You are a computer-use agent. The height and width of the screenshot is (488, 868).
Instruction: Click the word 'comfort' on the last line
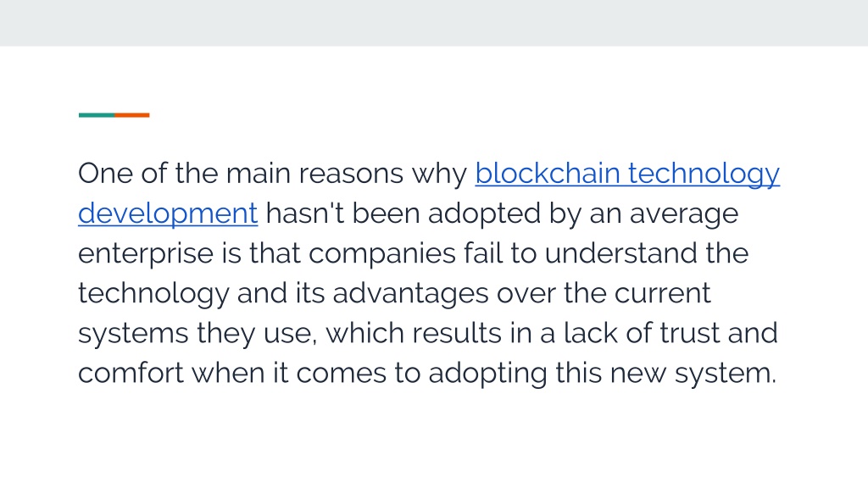coord(131,373)
